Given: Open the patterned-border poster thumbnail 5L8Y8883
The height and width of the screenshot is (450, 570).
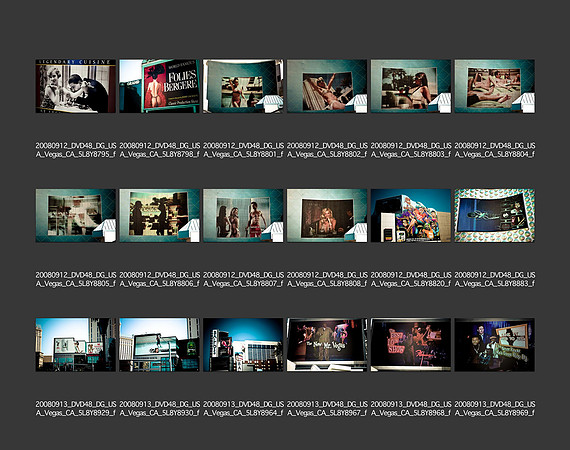Looking at the screenshot, I should coord(495,216).
